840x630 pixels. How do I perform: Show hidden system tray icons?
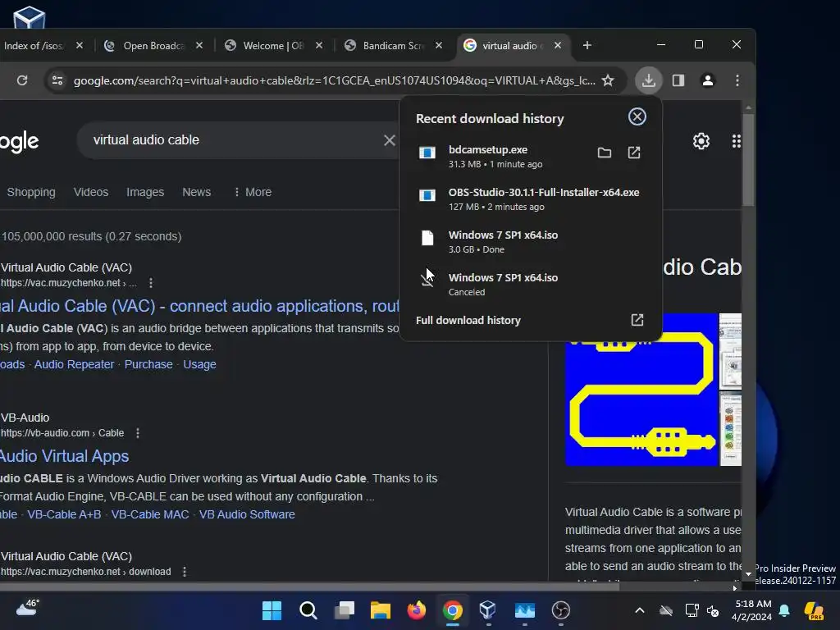pos(640,610)
